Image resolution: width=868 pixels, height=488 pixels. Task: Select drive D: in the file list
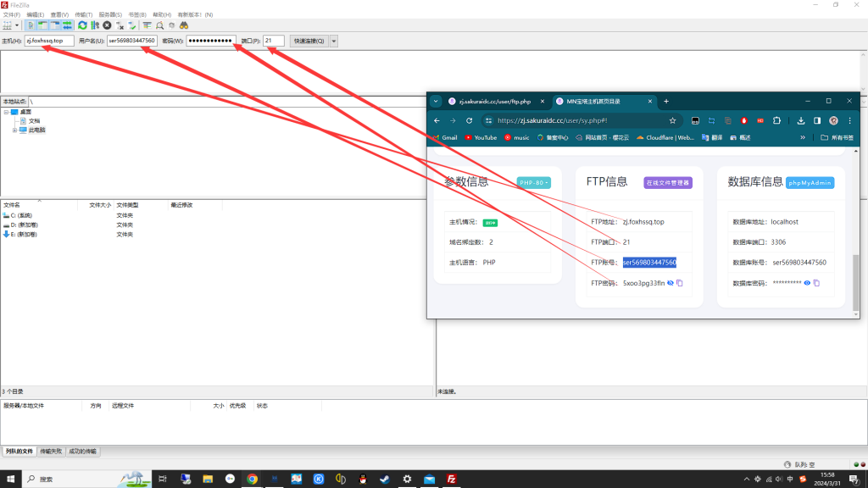coord(25,225)
